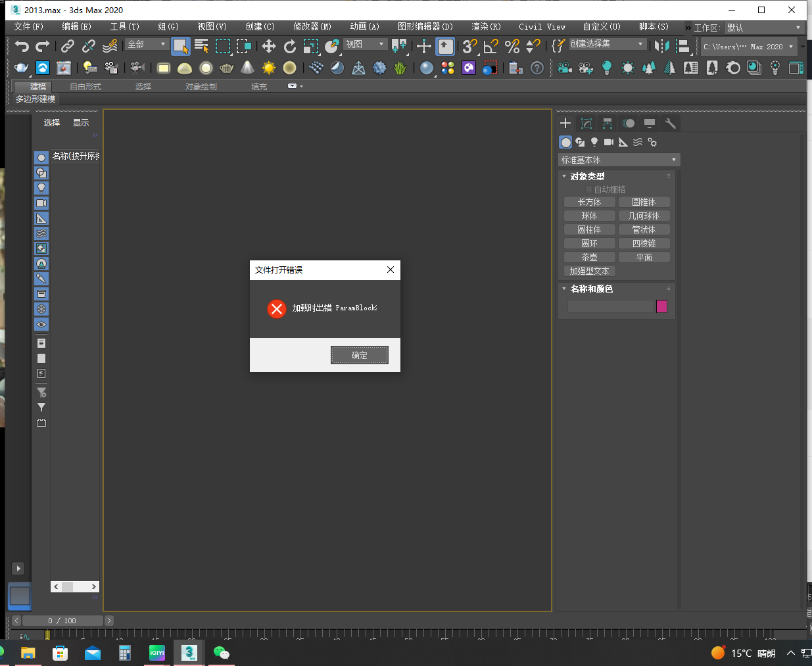Viewport: 812px width, 666px height.
Task: Click 确定 in the file open error dialog
Action: coord(359,355)
